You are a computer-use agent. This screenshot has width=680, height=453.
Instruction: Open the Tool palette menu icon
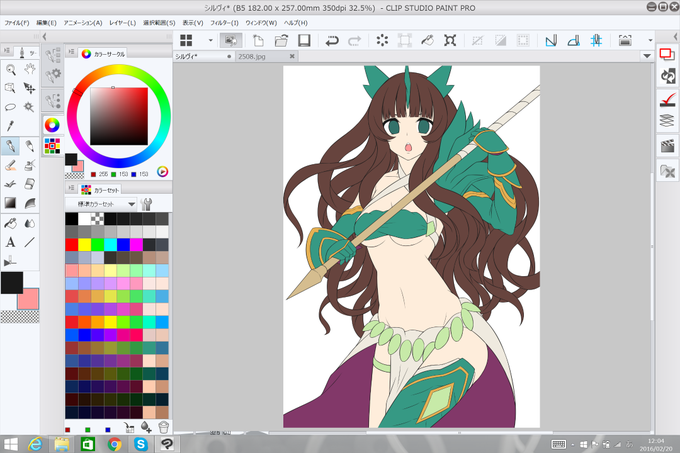[7, 51]
